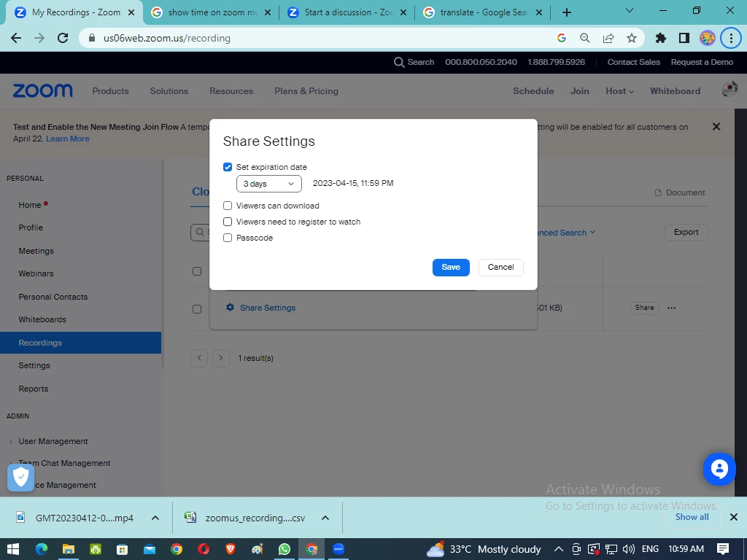
Task: Open the Plans & Pricing page
Action: tap(306, 91)
